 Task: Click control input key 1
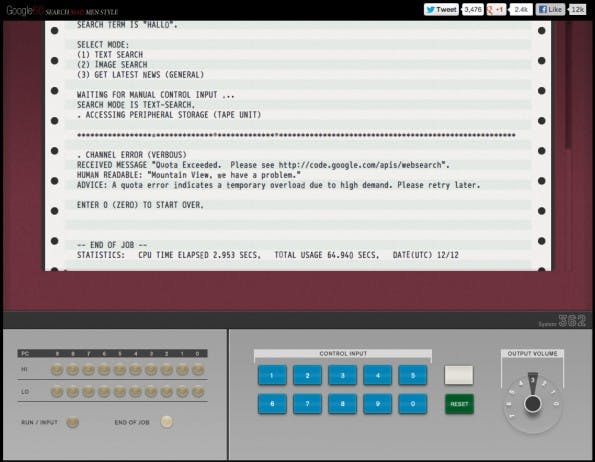click(x=272, y=375)
